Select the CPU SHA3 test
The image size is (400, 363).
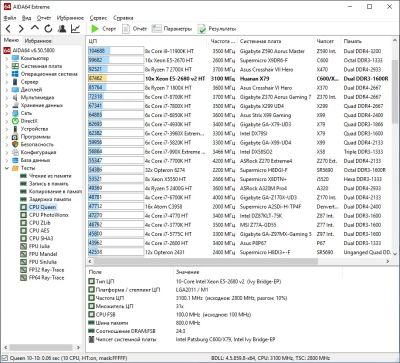coord(37,238)
